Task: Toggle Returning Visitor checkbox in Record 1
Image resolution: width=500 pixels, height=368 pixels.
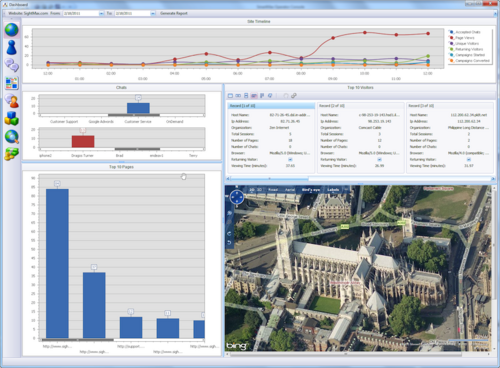Action: pos(290,159)
